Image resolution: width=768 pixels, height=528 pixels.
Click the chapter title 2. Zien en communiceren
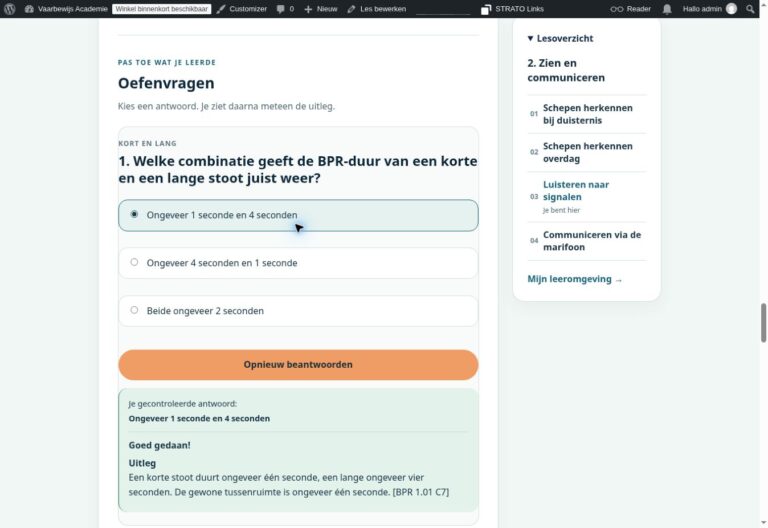(566, 70)
